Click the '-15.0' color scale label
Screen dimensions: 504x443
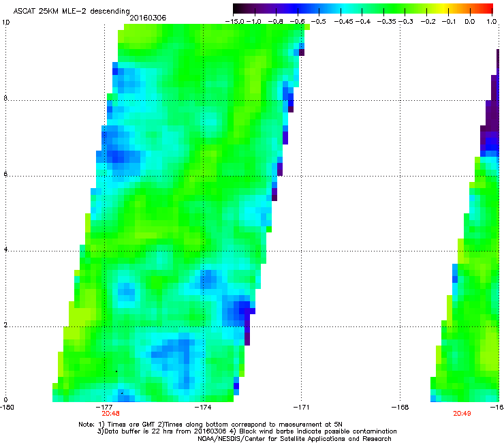(235, 21)
